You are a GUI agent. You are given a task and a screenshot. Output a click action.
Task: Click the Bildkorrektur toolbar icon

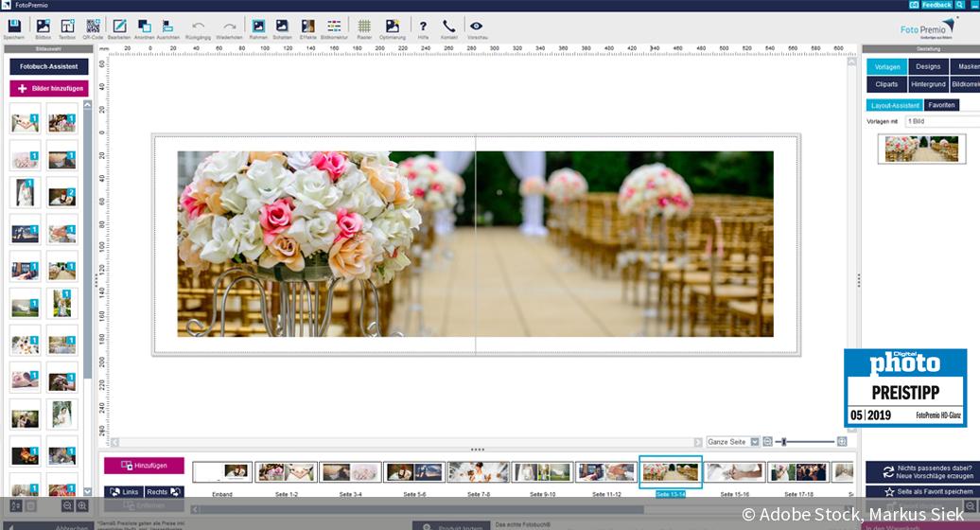coord(334,26)
